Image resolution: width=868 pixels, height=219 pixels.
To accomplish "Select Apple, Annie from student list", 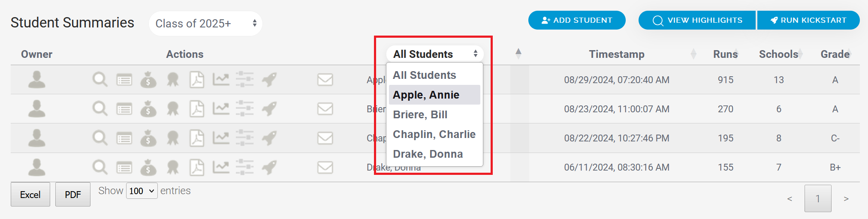I will tap(426, 95).
